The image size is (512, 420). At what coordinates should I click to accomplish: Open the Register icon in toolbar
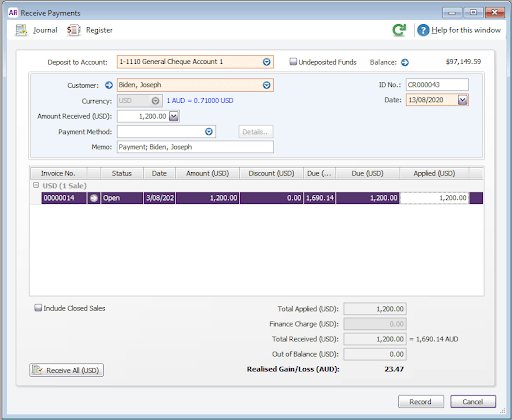tap(73, 30)
